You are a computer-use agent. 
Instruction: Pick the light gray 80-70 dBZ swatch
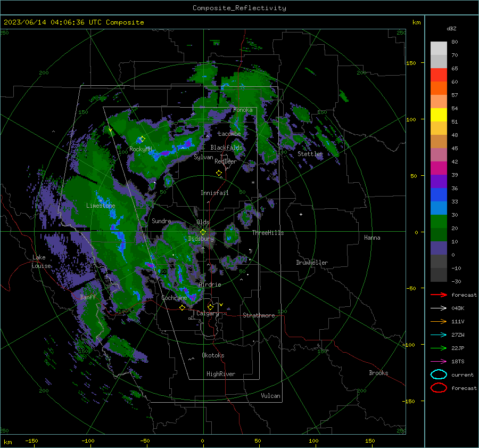tap(439, 48)
